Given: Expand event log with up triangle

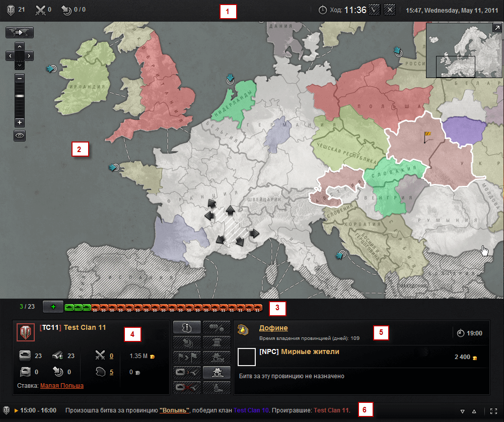Looking at the screenshot, I should click(x=474, y=411).
